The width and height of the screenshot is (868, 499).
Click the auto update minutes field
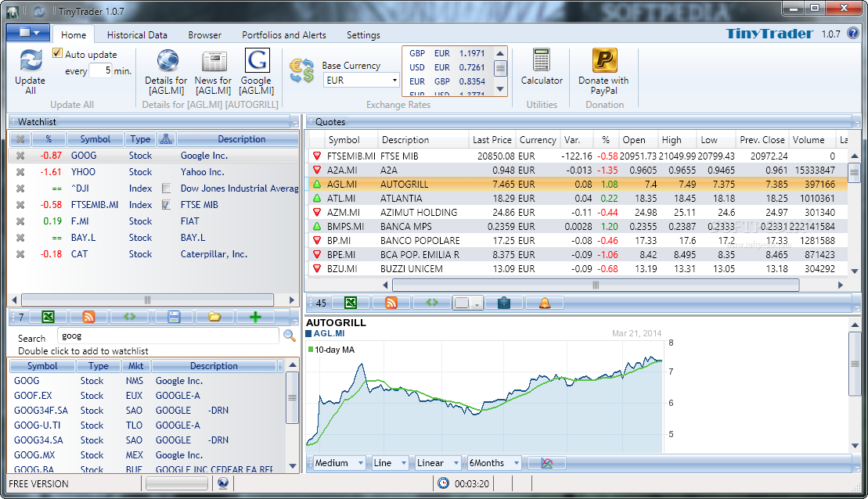(x=101, y=70)
